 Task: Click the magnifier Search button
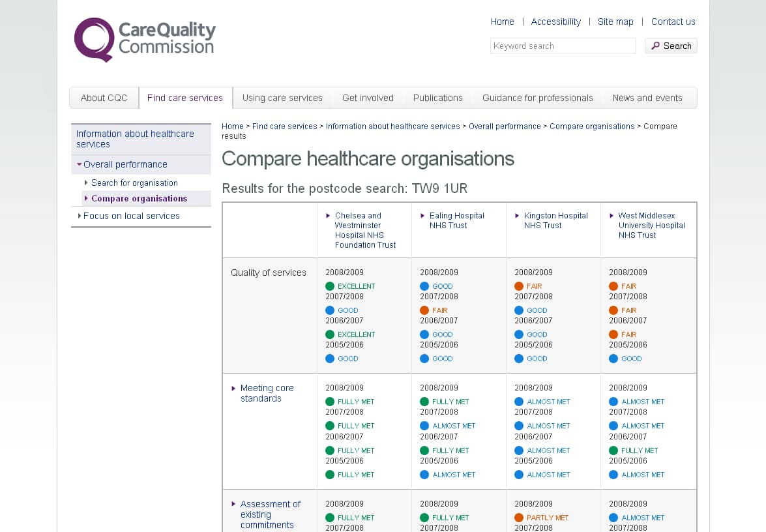click(671, 46)
